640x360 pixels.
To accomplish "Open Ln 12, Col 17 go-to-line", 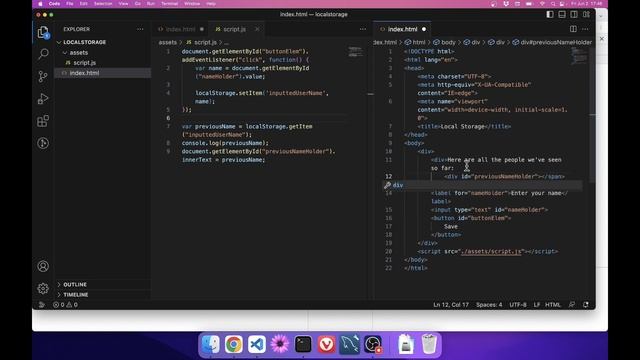I will (x=451, y=304).
